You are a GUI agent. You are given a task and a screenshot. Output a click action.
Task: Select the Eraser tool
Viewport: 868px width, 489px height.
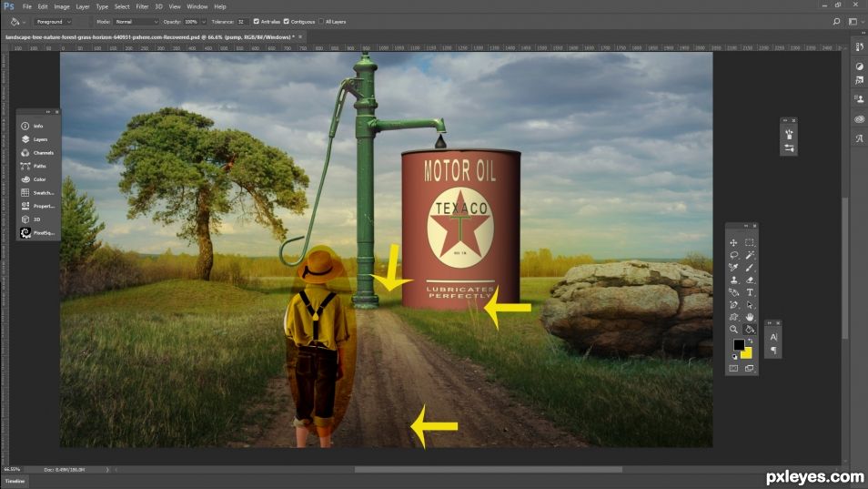point(750,280)
